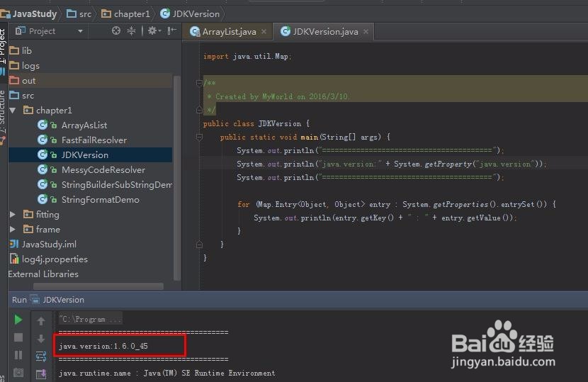Click the public class JDKVersion line

coord(256,123)
